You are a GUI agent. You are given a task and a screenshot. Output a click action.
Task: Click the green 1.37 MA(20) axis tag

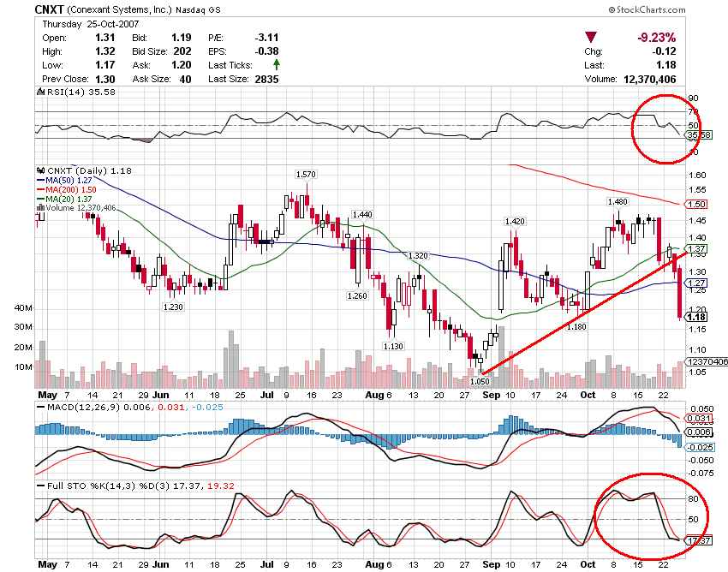(696, 249)
